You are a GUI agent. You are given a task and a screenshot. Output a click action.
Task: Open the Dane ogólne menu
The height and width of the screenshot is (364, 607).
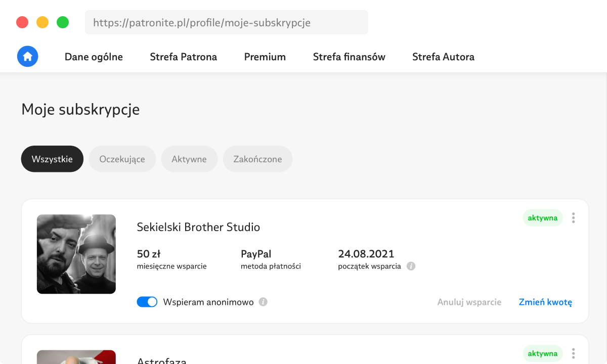pos(94,57)
